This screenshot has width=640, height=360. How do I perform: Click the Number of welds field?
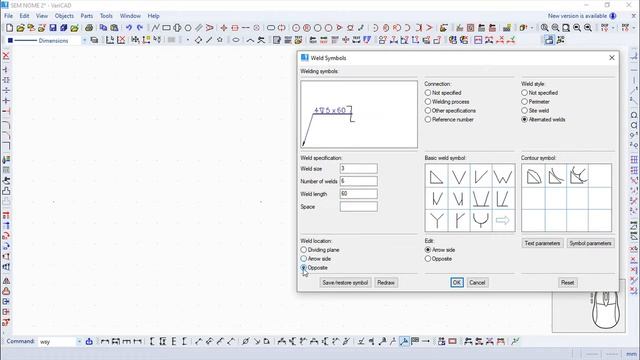358,181
